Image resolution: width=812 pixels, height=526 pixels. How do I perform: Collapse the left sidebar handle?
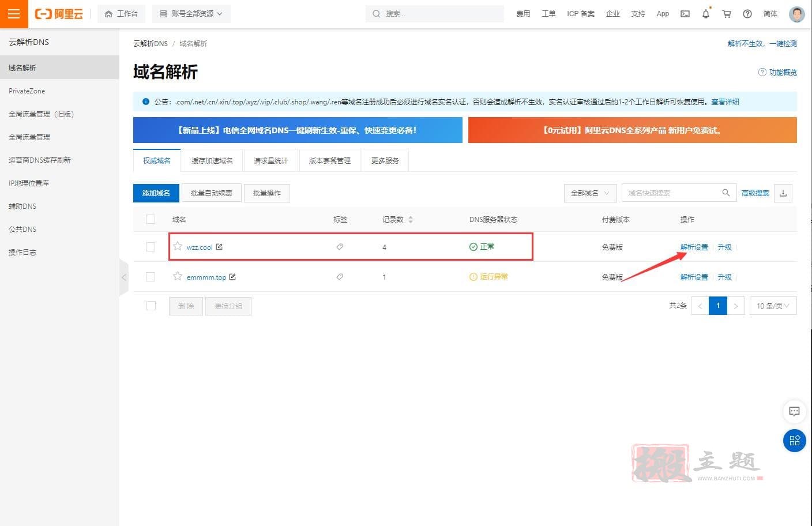pos(123,277)
